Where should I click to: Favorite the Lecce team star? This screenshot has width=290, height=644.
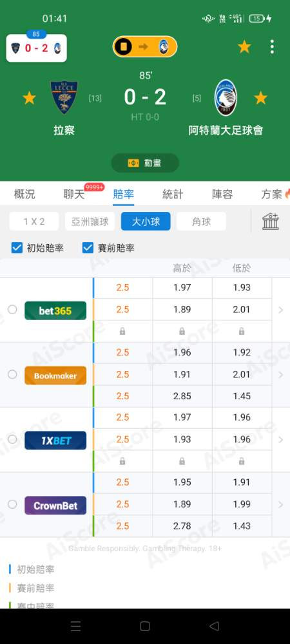[x=29, y=98]
